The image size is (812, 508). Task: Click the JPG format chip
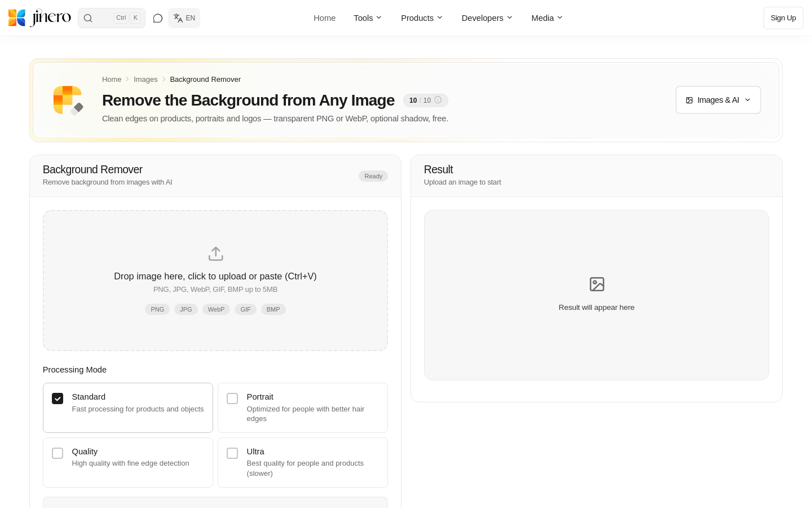pyautogui.click(x=186, y=309)
